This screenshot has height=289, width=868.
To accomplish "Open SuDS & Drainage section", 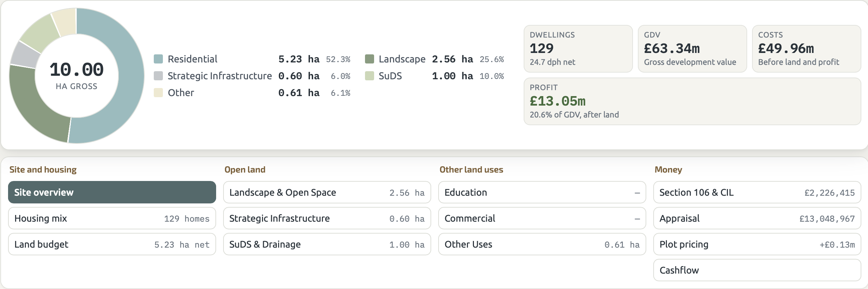I will 327,244.
